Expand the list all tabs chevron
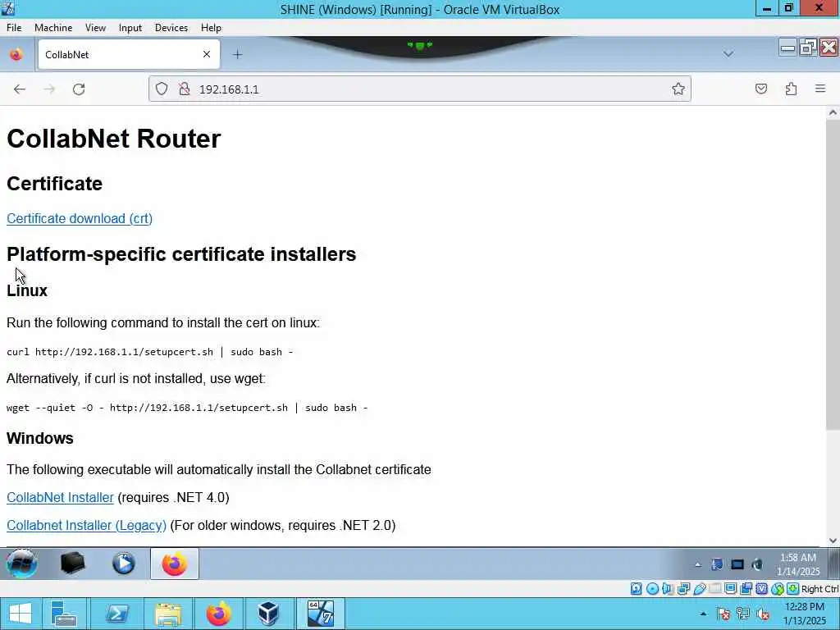840x630 pixels. pos(728,54)
